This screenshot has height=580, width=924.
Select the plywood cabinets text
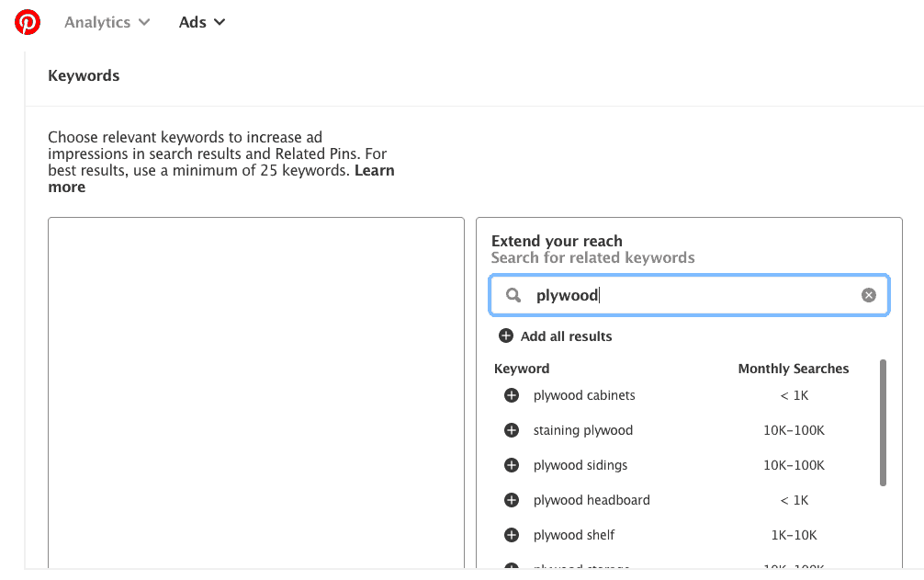[x=584, y=395]
